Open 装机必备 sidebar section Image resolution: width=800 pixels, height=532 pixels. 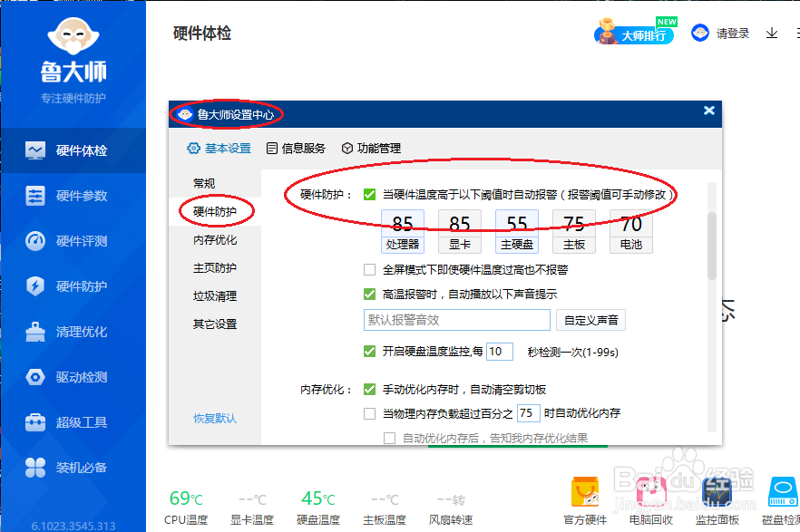tap(73, 468)
